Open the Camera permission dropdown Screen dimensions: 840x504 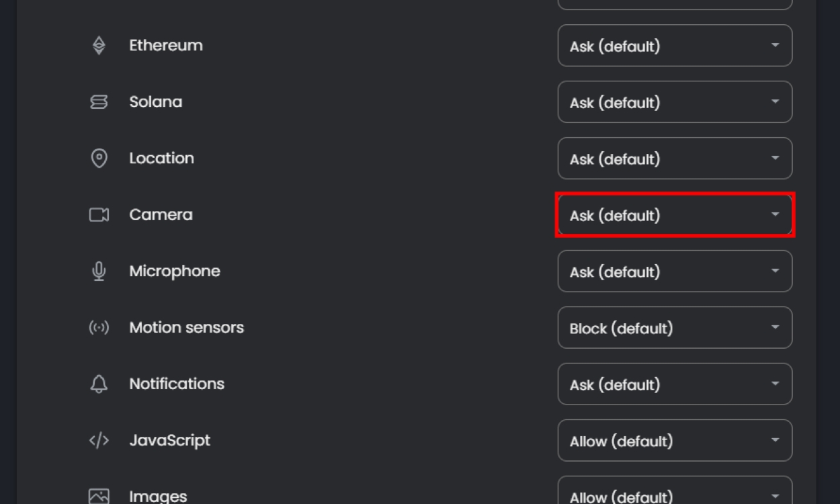(x=675, y=215)
